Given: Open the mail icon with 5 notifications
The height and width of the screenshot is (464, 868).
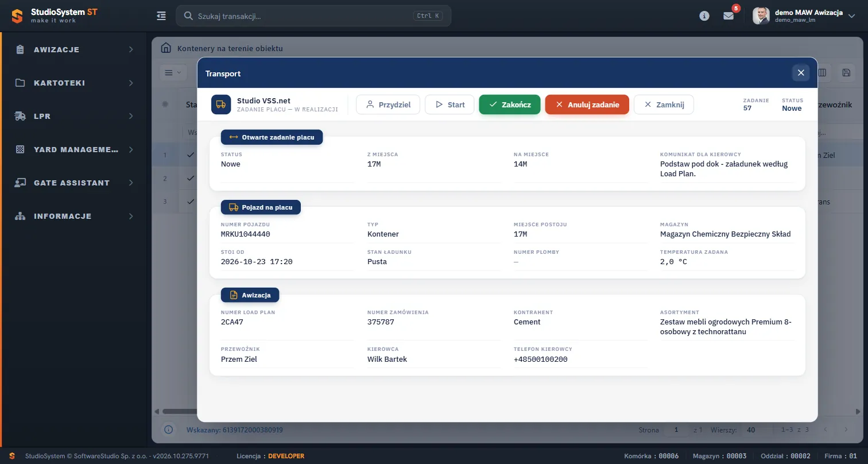Looking at the screenshot, I should (728, 16).
